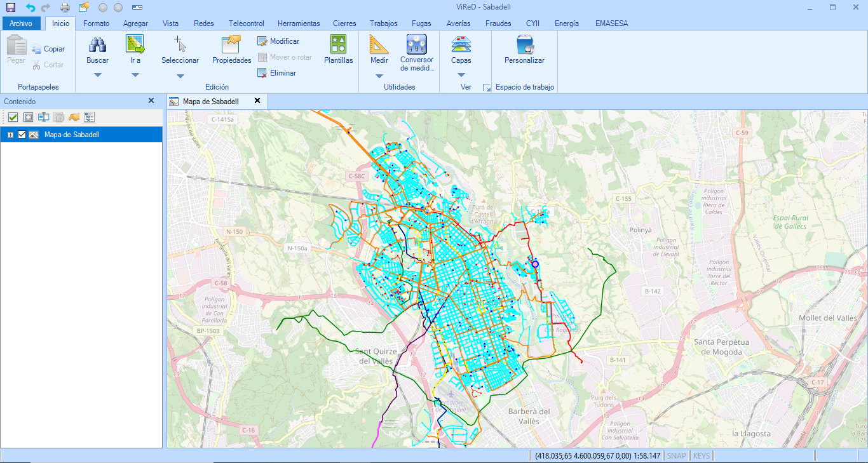868x463 pixels.
Task: Switch to the Telecontrol ribbon tab
Action: (246, 23)
